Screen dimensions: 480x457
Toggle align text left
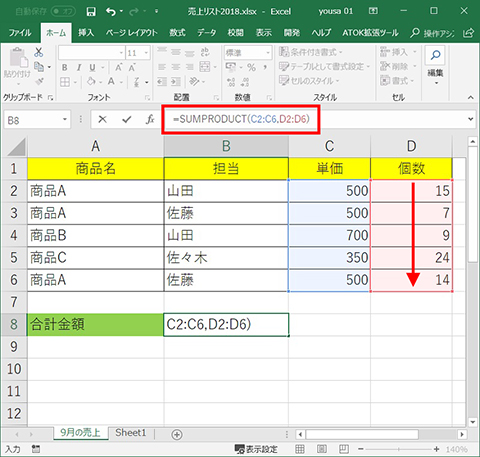[162, 67]
